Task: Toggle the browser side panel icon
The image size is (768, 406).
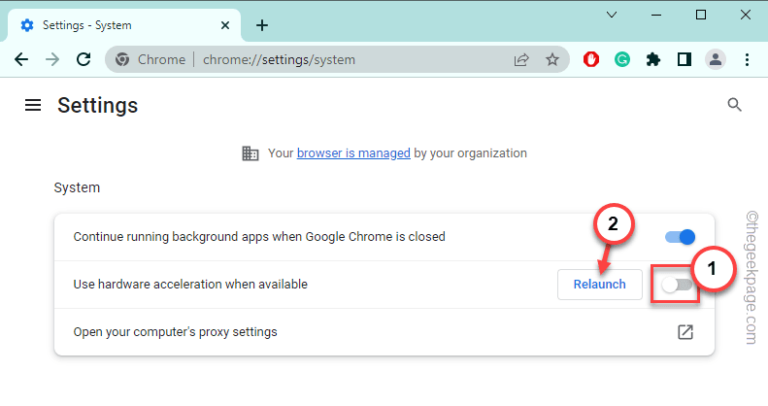Action: pyautogui.click(x=684, y=60)
